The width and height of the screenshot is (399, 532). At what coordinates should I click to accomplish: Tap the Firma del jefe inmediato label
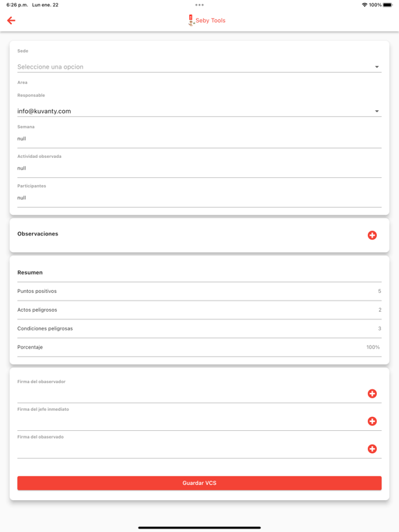tap(43, 409)
